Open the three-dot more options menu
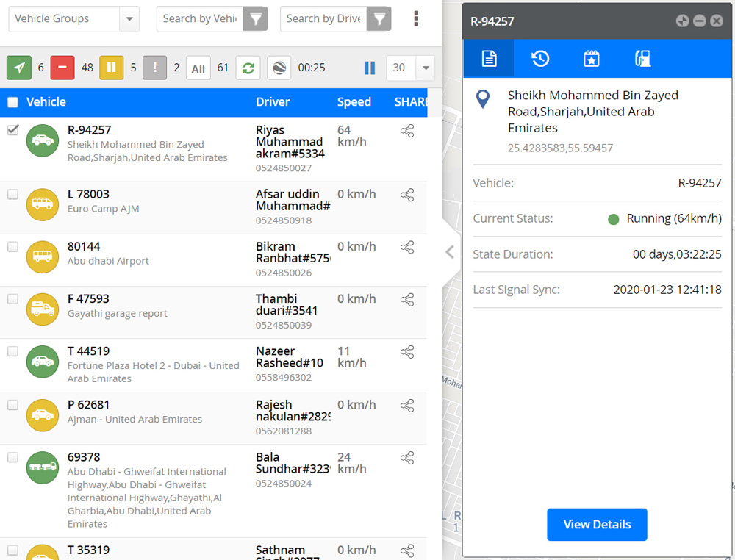Image resolution: width=735 pixels, height=560 pixels. [x=417, y=19]
